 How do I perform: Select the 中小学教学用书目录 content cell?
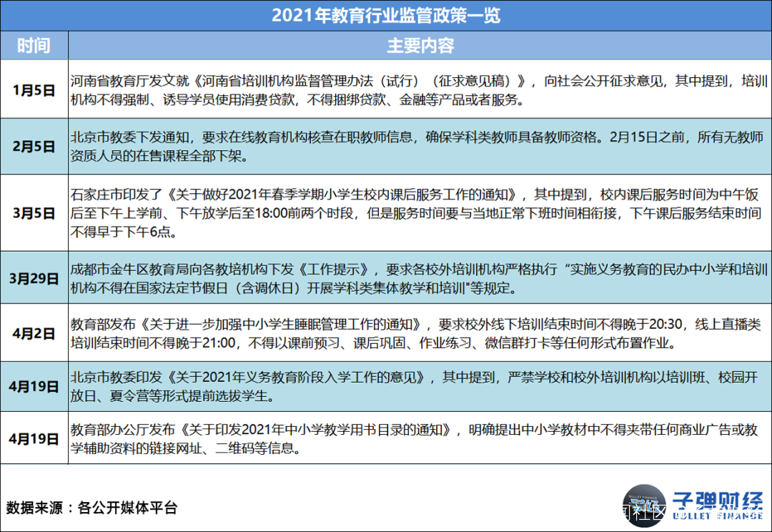coord(420,438)
